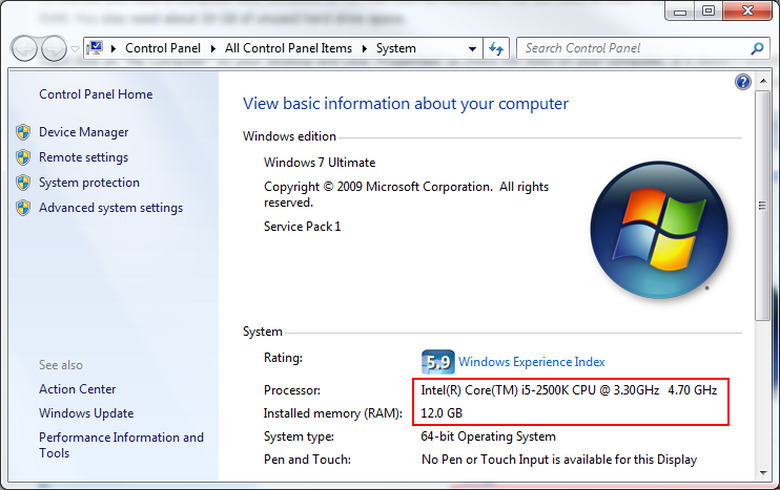Viewport: 780px width, 490px height.
Task: Click the shield icon next to Device Manager
Action: [x=24, y=132]
